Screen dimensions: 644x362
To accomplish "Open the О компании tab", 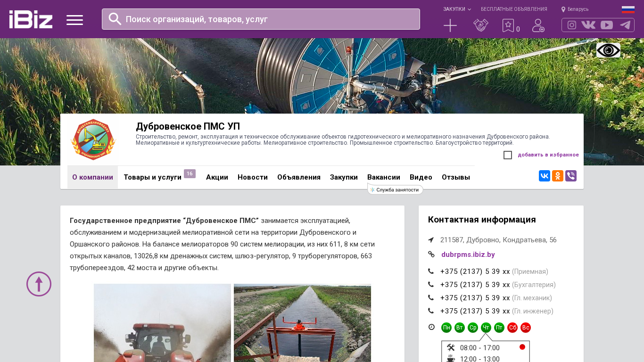I will tap(92, 177).
